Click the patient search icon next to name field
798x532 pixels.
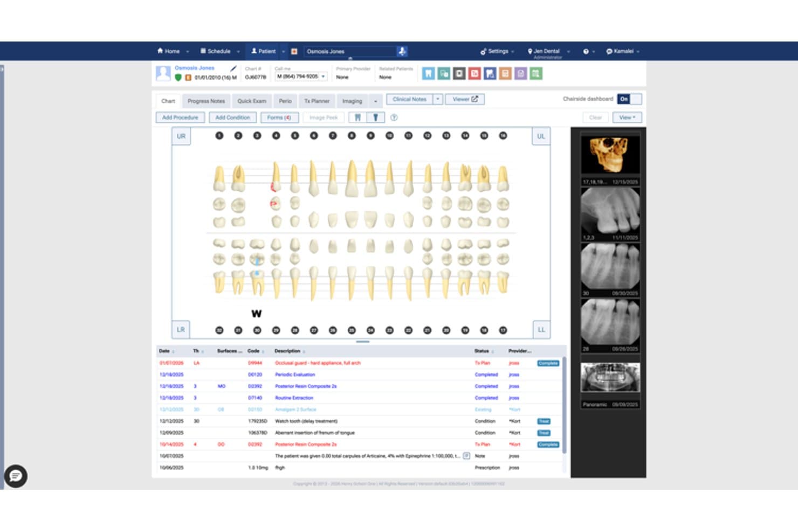402,51
